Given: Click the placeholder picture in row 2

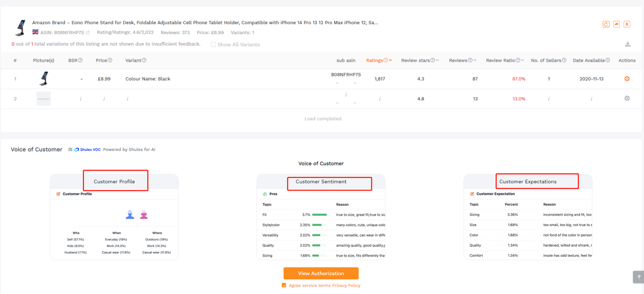Looking at the screenshot, I should (x=44, y=99).
